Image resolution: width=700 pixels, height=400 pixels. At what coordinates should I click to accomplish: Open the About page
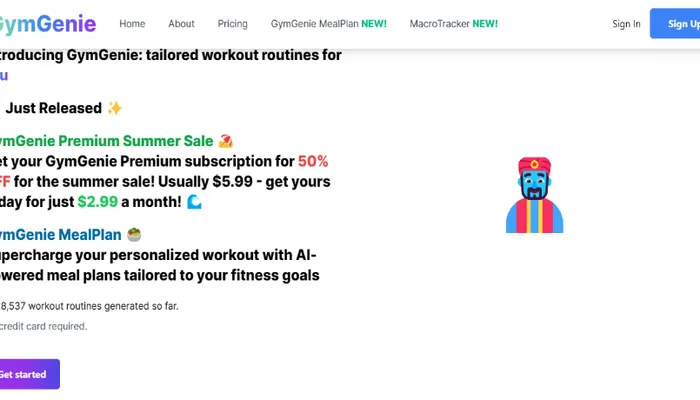point(181,23)
